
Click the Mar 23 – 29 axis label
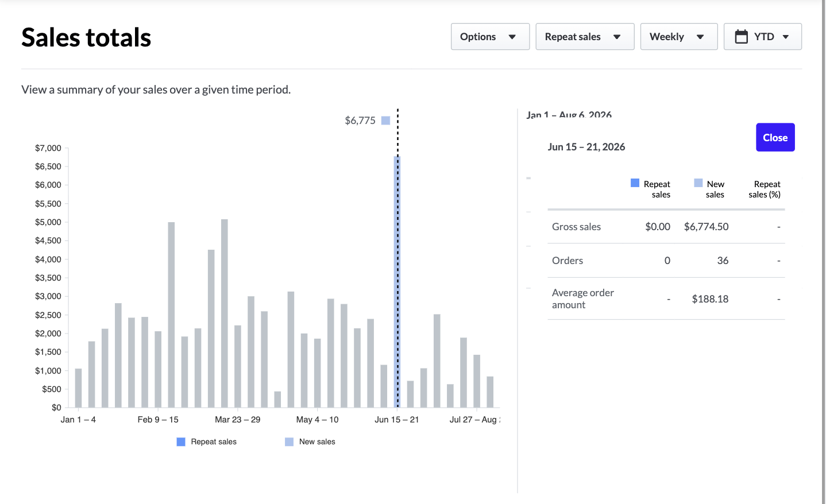(x=238, y=420)
